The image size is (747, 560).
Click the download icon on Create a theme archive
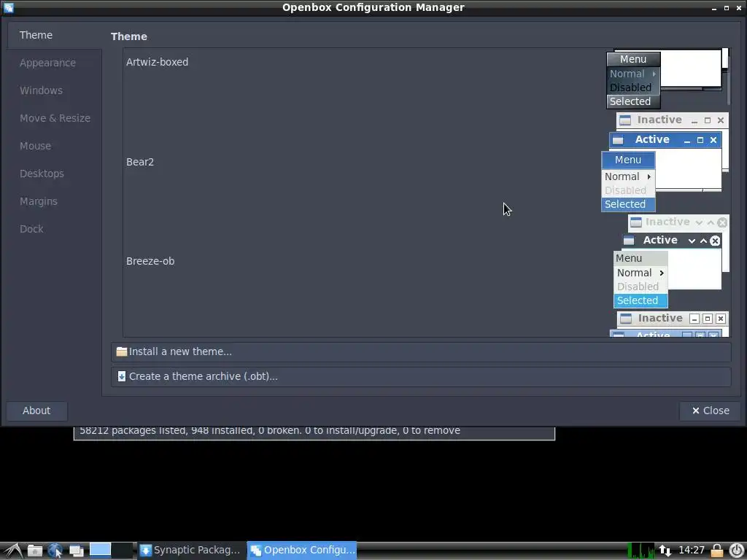click(122, 376)
